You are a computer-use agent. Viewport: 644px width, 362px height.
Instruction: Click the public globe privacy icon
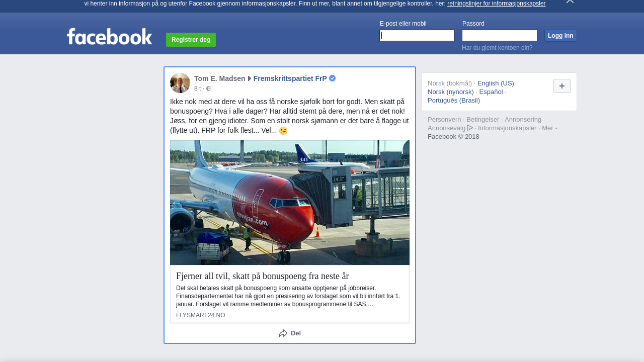coord(209,88)
